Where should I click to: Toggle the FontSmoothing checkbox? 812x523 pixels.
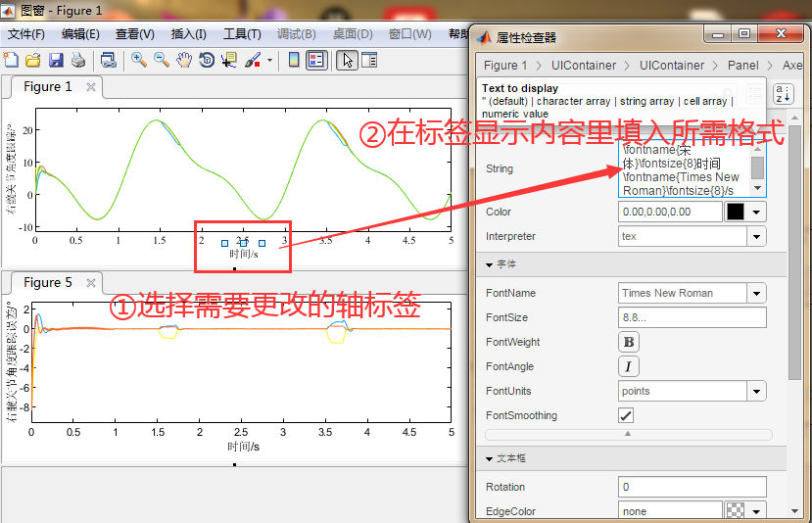626,415
